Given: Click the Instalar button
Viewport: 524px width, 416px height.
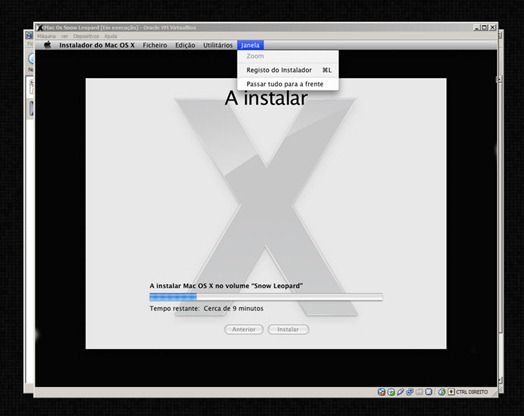Looking at the screenshot, I should 288,329.
